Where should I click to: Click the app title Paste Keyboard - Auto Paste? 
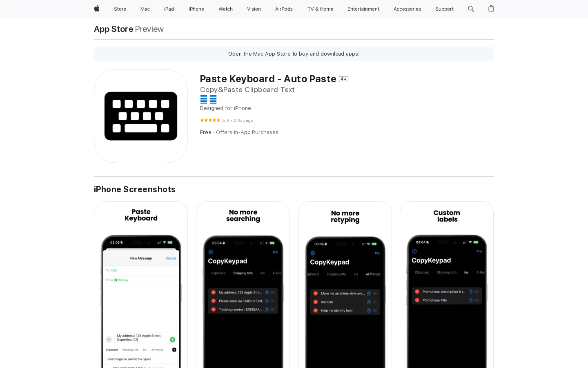268,79
